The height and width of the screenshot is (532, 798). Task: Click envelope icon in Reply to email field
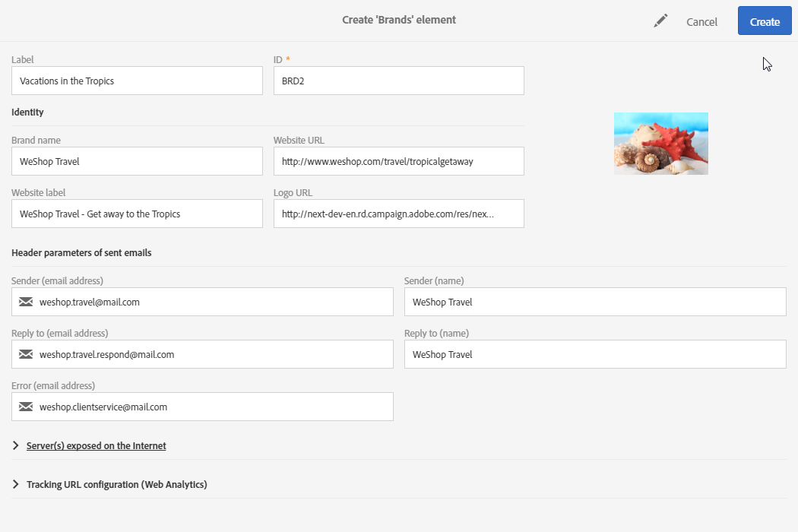point(26,354)
